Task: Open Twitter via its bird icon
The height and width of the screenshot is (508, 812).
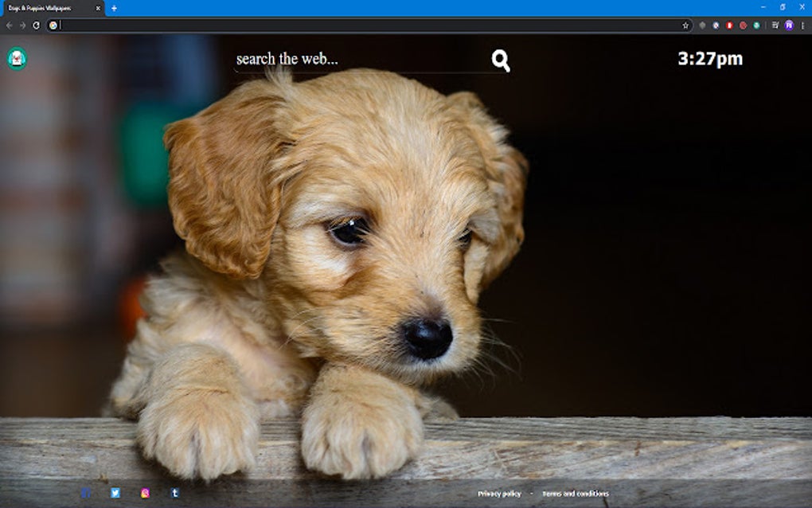Action: [x=115, y=492]
